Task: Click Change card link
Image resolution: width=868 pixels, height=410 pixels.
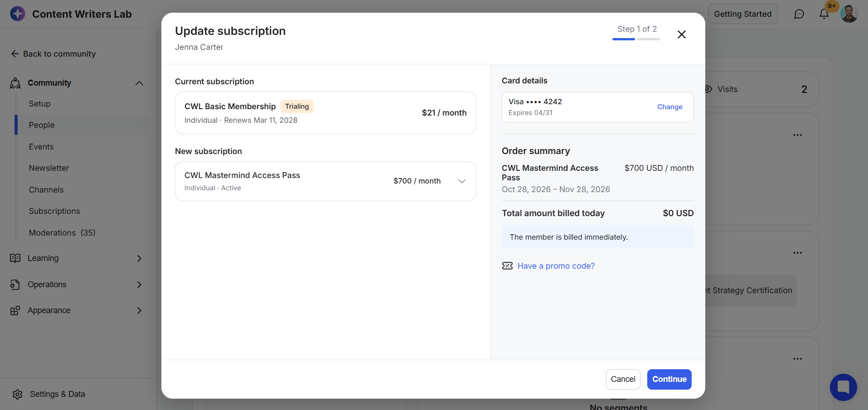Action: tap(670, 107)
